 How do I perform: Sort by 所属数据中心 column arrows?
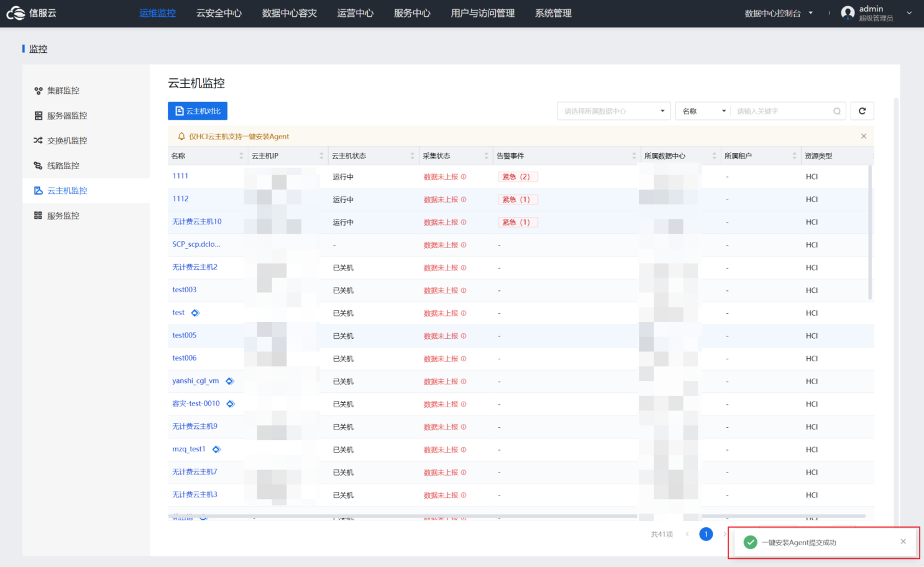pyautogui.click(x=714, y=156)
